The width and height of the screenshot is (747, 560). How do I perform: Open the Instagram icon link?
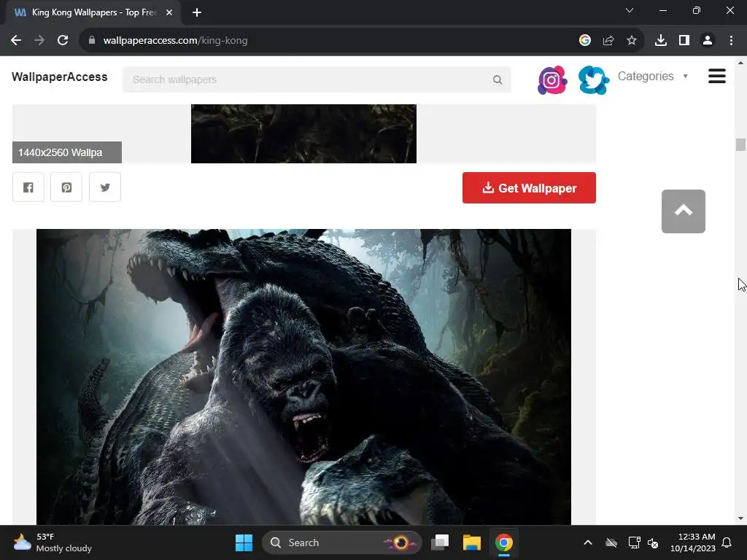pos(552,80)
